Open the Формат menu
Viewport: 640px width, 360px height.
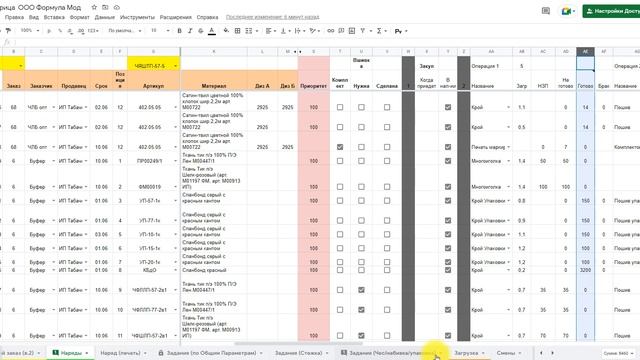pos(80,17)
